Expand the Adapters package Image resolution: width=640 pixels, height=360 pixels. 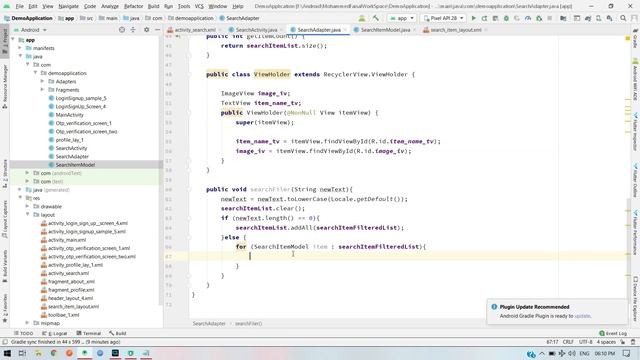(42, 81)
